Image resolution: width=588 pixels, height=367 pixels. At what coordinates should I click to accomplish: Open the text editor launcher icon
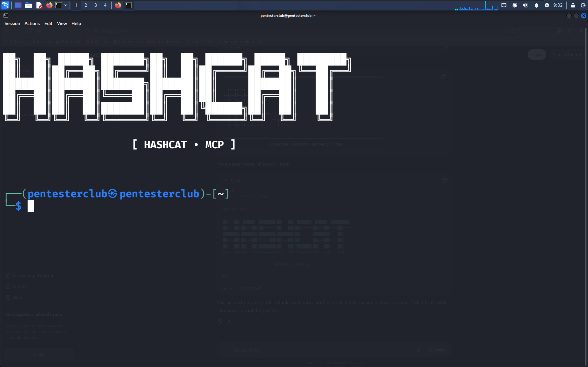[39, 5]
